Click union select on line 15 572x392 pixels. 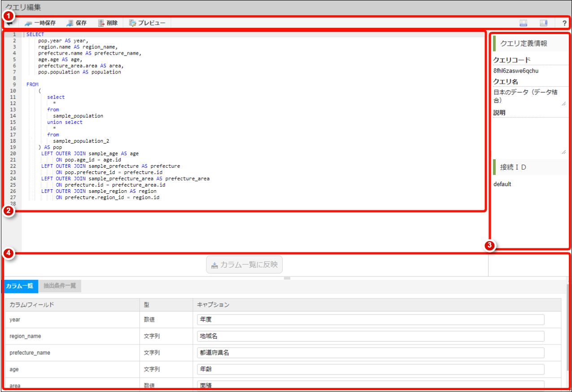point(65,122)
